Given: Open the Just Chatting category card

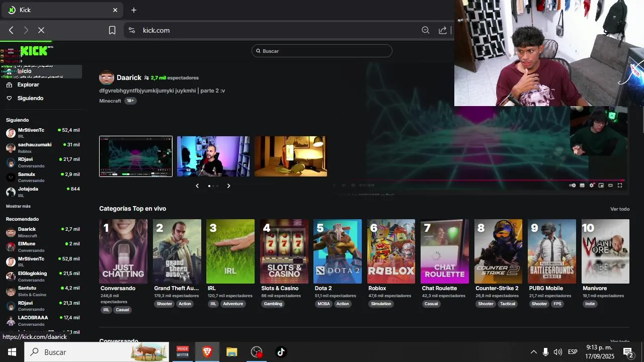Looking at the screenshot, I should click(x=123, y=251).
